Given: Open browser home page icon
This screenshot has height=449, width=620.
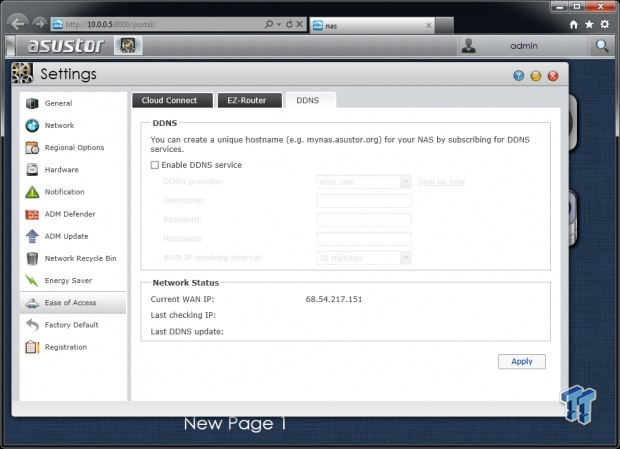Looking at the screenshot, I should (x=574, y=25).
